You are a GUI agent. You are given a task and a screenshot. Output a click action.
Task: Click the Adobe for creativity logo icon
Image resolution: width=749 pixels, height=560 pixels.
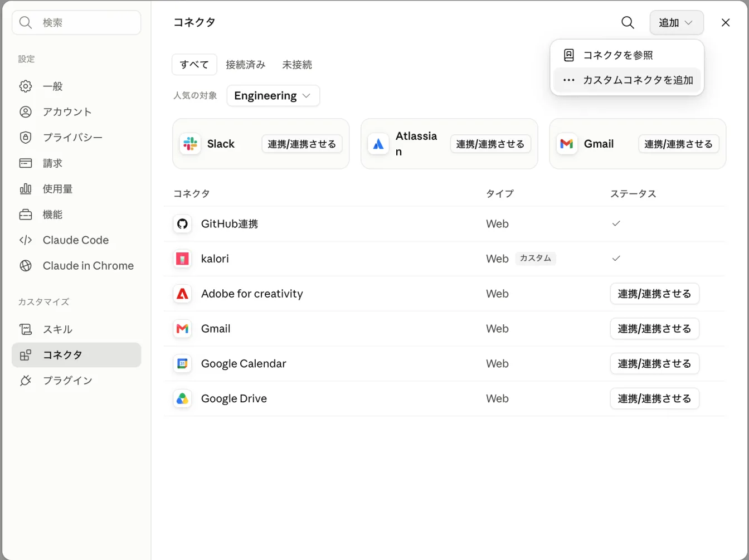pyautogui.click(x=182, y=294)
